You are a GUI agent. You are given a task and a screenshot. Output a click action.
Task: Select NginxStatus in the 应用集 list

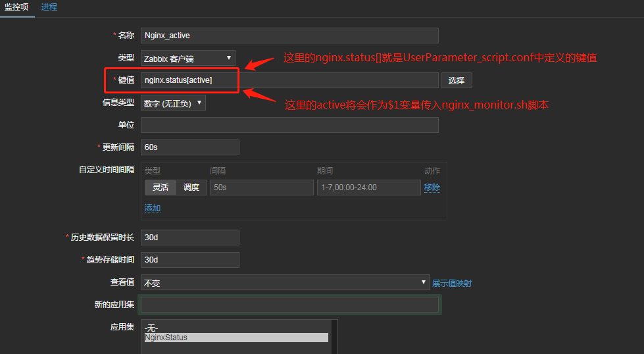(236, 338)
